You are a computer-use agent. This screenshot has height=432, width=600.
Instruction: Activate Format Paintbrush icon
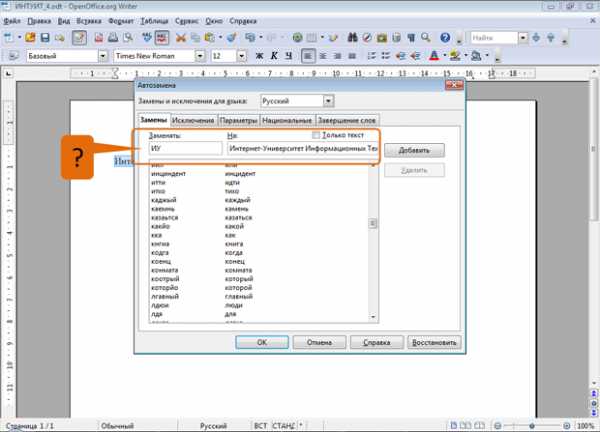tap(232, 37)
